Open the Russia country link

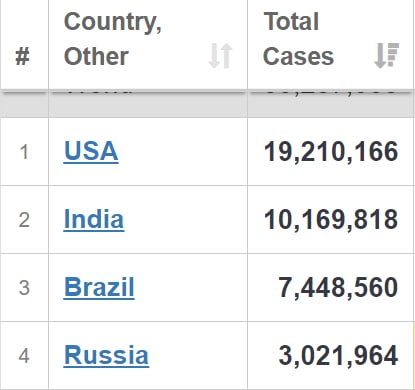(106, 355)
